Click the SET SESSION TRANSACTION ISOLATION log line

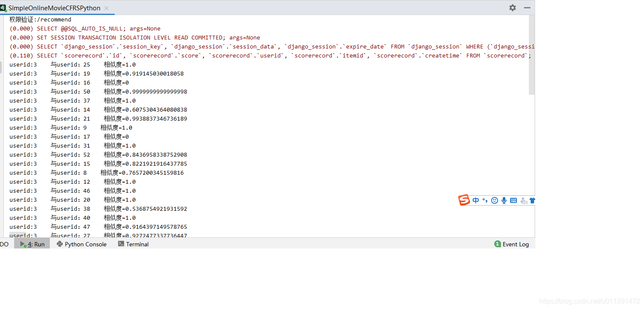coord(135,37)
